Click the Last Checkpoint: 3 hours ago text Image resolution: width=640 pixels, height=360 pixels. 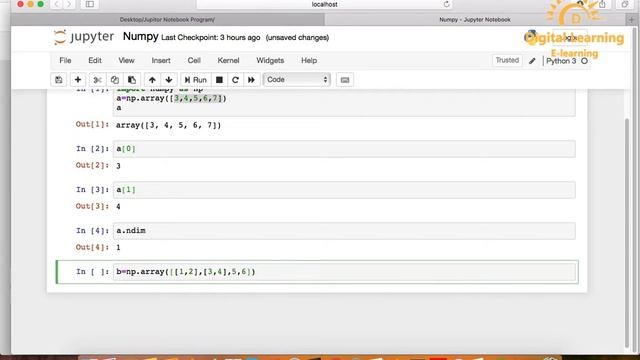pyautogui.click(x=211, y=38)
